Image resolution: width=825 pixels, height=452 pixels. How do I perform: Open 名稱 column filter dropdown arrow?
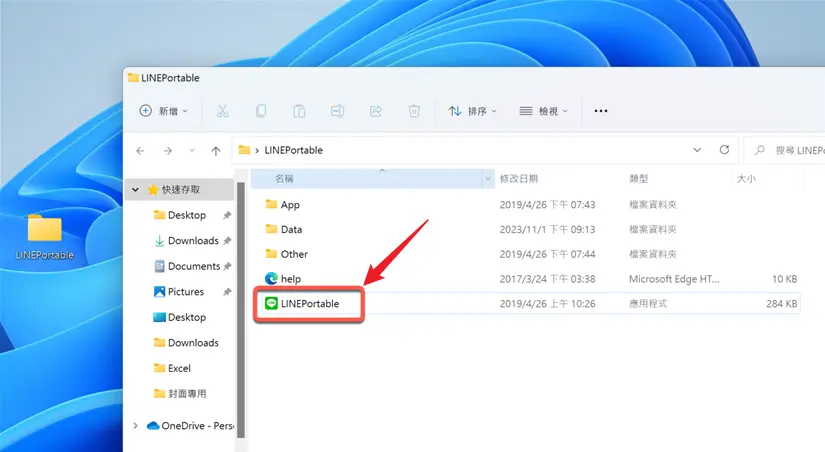click(488, 179)
